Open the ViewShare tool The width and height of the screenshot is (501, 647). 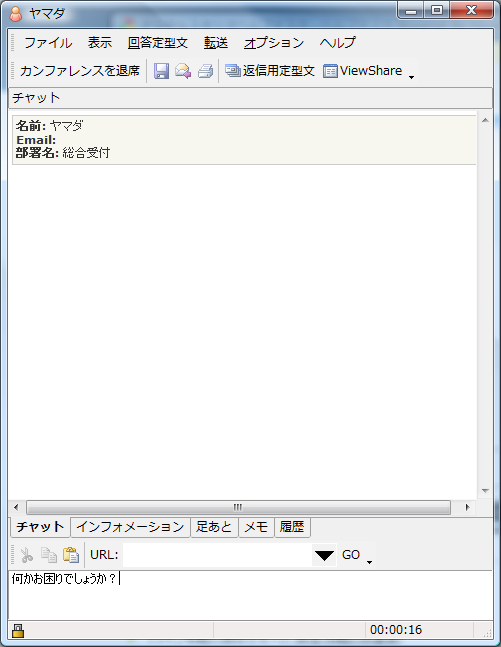click(x=362, y=71)
